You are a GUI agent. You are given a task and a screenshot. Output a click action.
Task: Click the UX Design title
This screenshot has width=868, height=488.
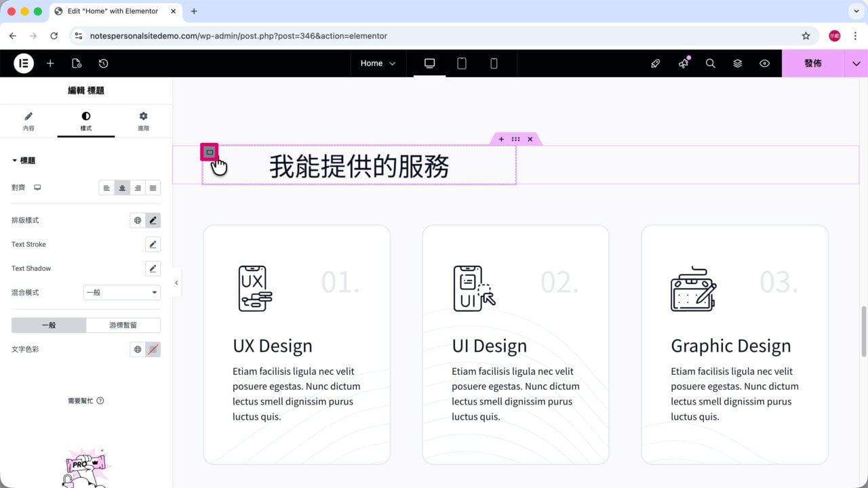point(273,346)
